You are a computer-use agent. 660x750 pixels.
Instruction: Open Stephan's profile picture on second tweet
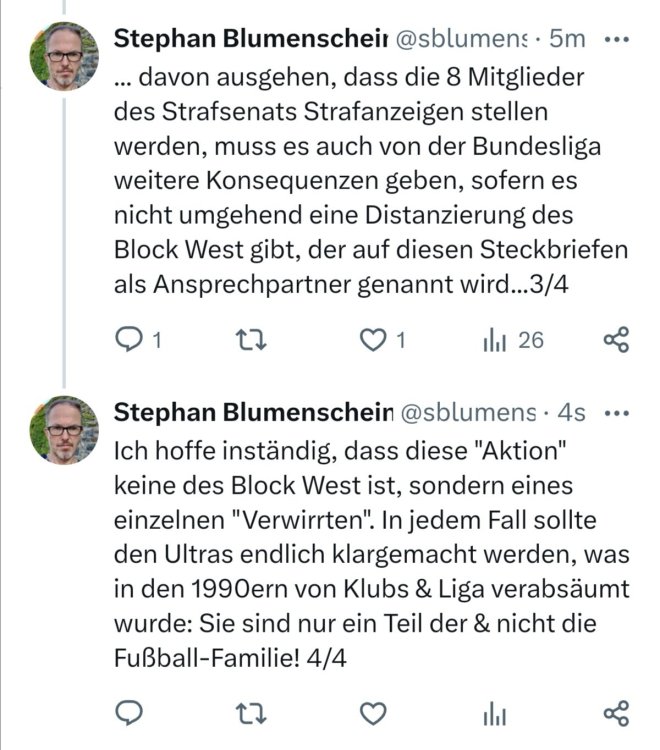64,429
